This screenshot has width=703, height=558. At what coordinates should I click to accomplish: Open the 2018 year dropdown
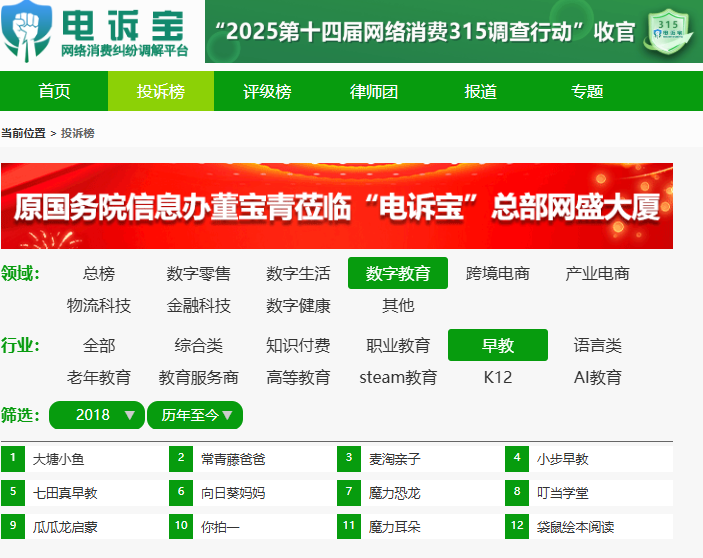coord(97,415)
